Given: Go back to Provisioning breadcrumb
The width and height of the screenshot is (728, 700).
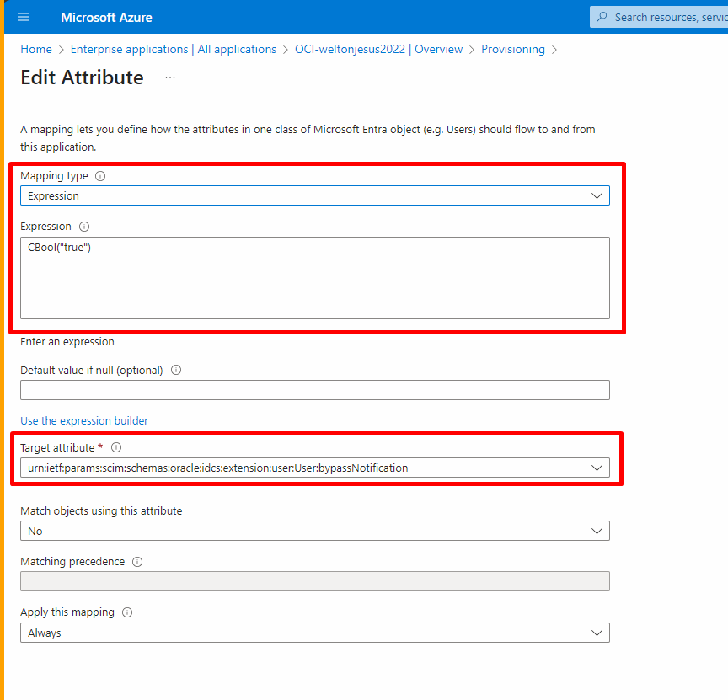Looking at the screenshot, I should [x=513, y=49].
